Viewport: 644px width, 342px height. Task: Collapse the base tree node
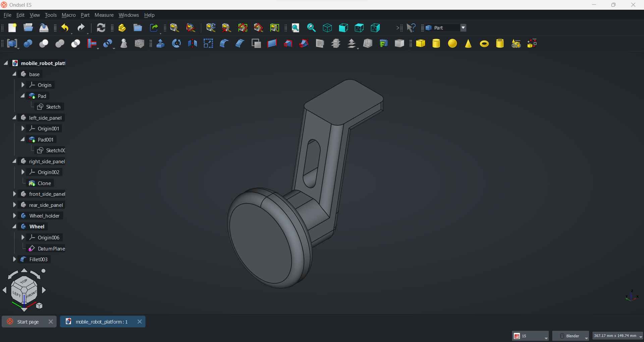(14, 74)
